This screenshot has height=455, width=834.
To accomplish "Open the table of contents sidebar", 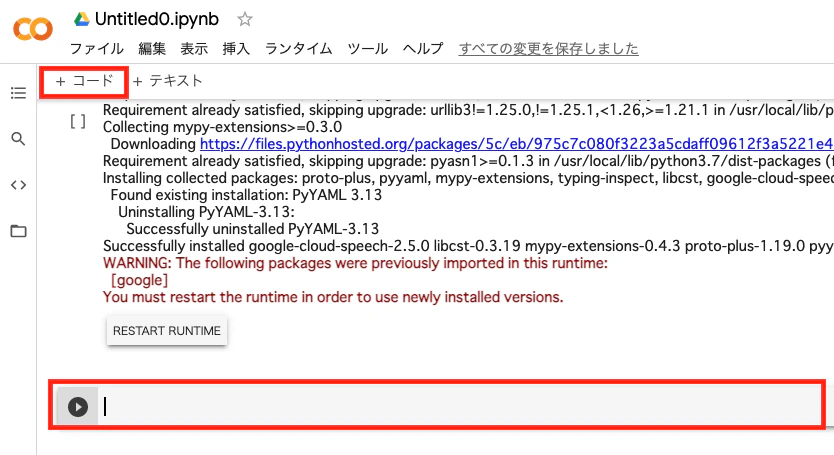I will 18,93.
